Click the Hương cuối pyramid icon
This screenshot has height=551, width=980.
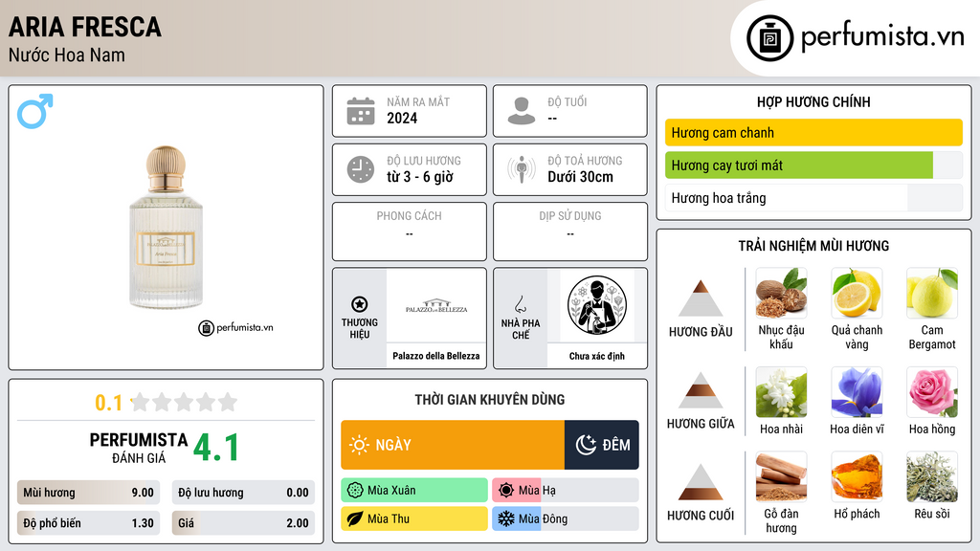(701, 482)
